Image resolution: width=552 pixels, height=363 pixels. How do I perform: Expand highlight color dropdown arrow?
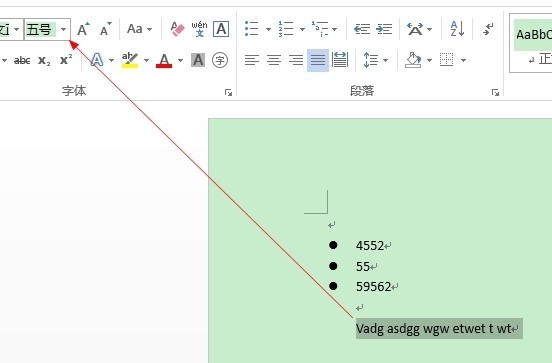[x=146, y=61]
